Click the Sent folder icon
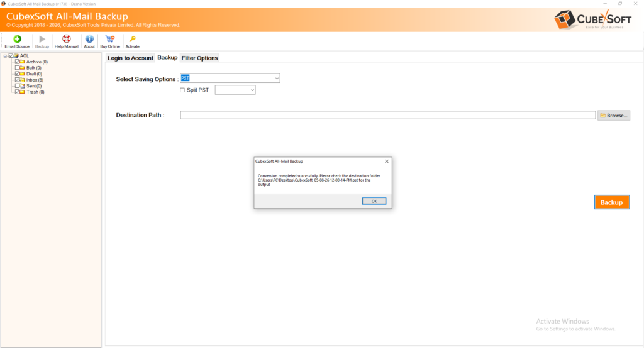 click(x=22, y=86)
